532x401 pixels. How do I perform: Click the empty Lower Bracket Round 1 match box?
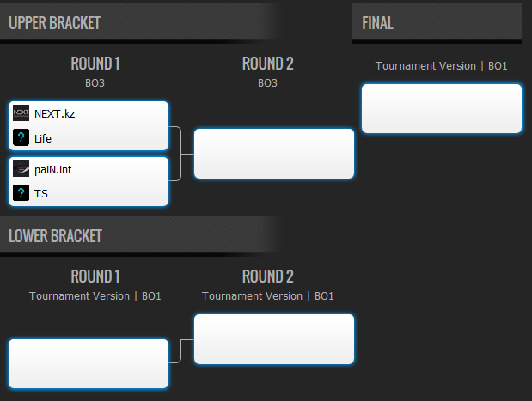click(x=89, y=363)
